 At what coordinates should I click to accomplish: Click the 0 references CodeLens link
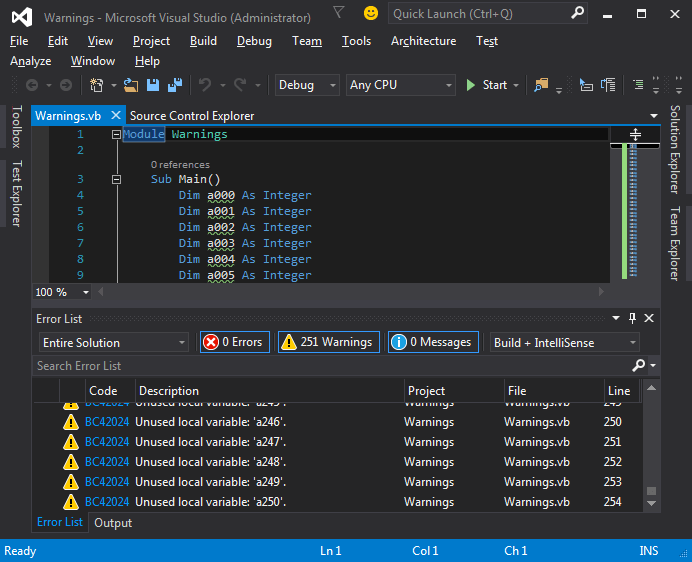coord(180,165)
